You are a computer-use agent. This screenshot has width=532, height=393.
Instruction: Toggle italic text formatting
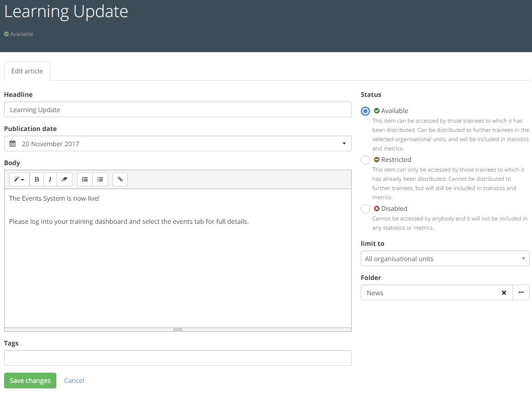[x=50, y=179]
